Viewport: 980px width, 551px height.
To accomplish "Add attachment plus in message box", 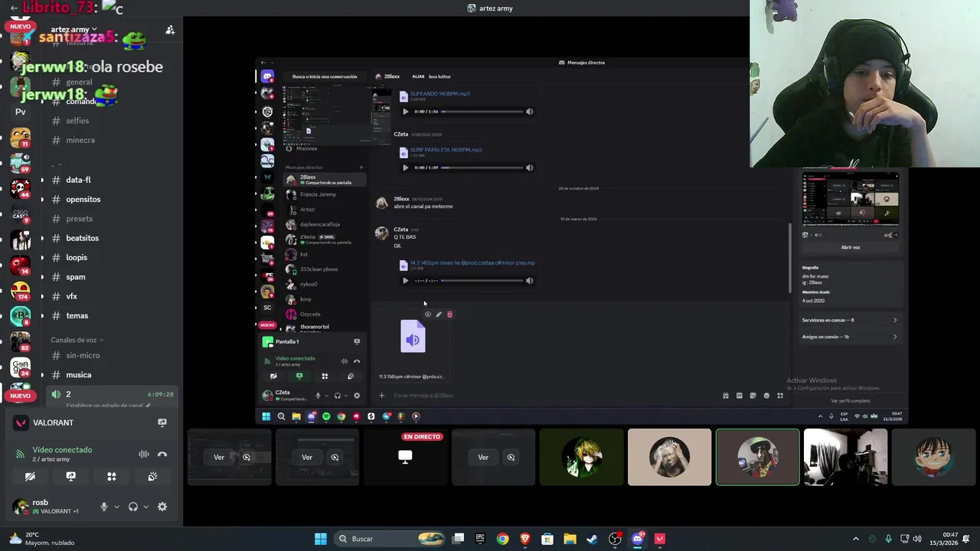I will (381, 396).
